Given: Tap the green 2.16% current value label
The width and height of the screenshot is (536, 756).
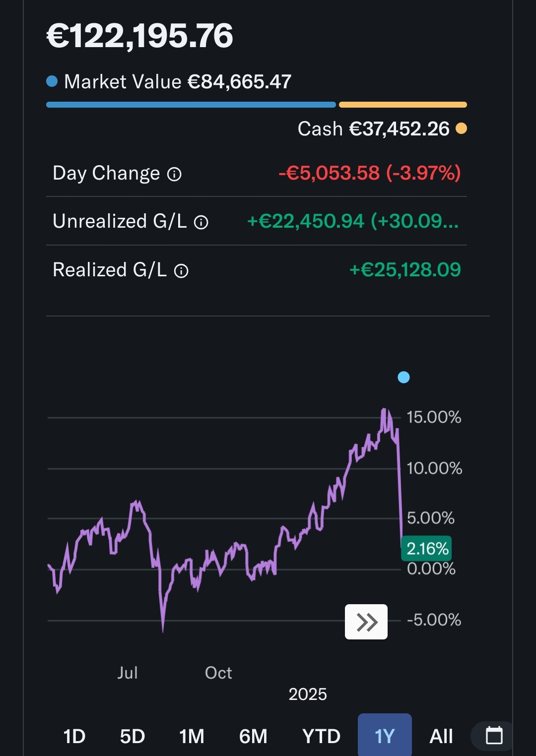Looking at the screenshot, I should (x=427, y=549).
